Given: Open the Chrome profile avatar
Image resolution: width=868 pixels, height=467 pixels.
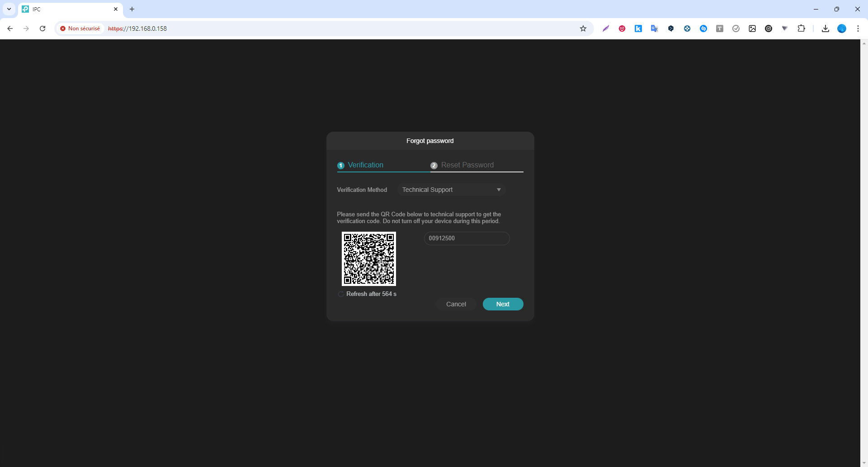Looking at the screenshot, I should tap(842, 29).
